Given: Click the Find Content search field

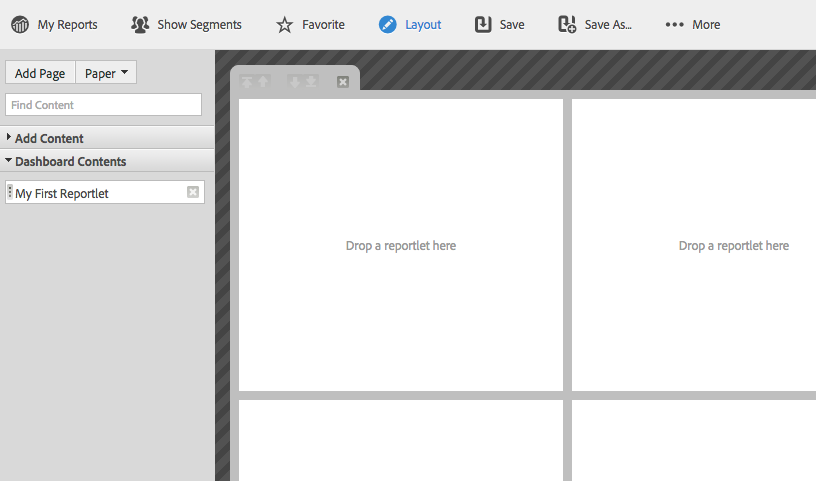Looking at the screenshot, I should [103, 105].
